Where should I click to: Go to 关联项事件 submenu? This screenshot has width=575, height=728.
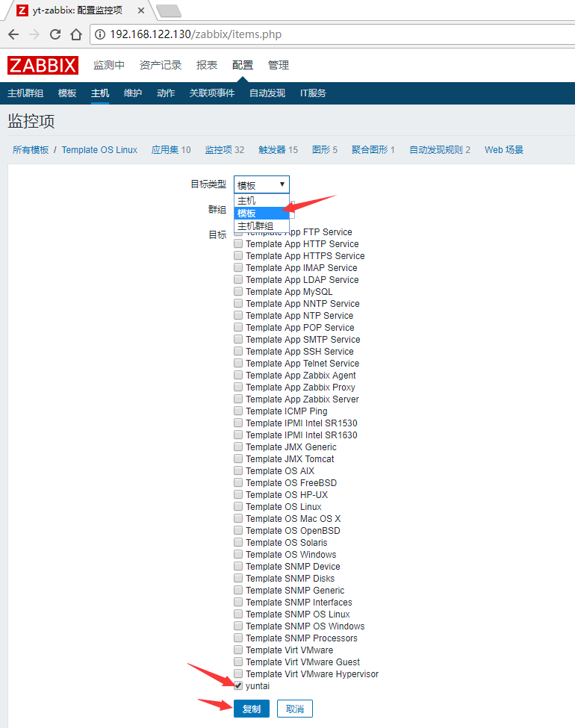pos(212,93)
